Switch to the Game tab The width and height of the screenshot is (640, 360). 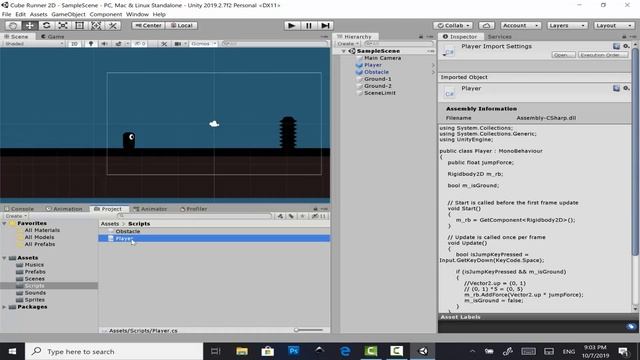53,36
